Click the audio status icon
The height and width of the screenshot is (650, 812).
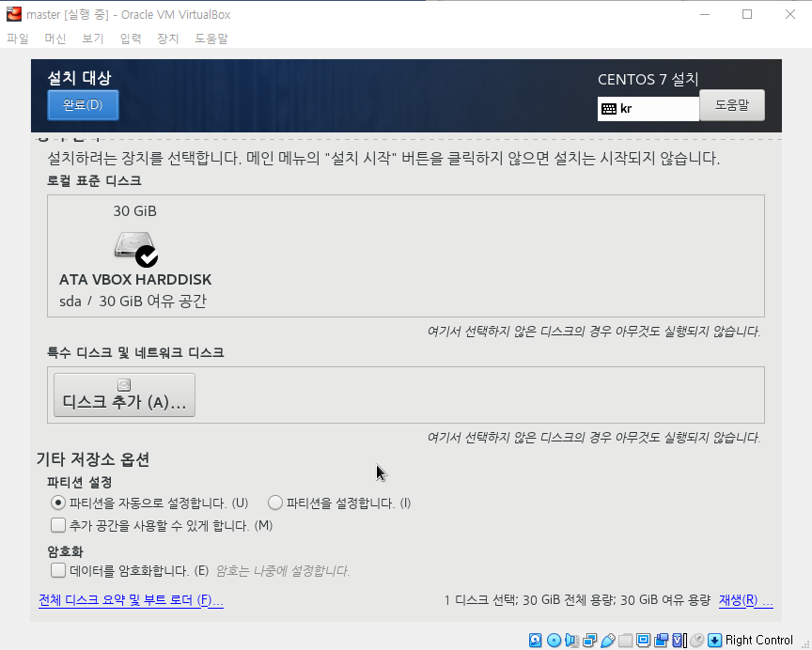click(x=571, y=641)
